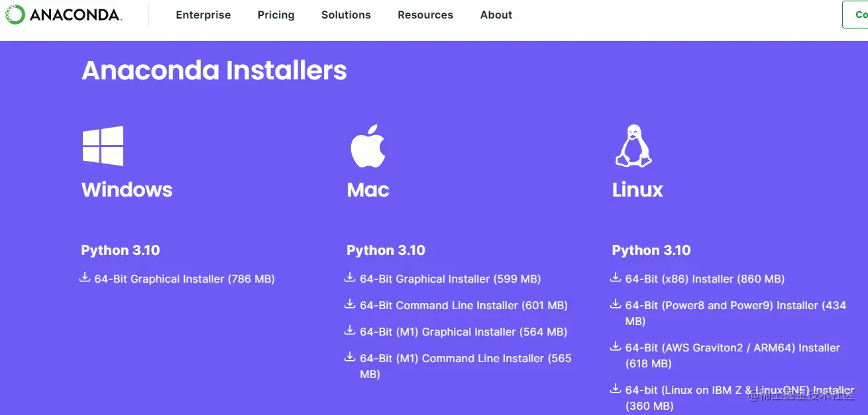Download 64-Bit (M1) Command Line Installer link

click(x=466, y=366)
